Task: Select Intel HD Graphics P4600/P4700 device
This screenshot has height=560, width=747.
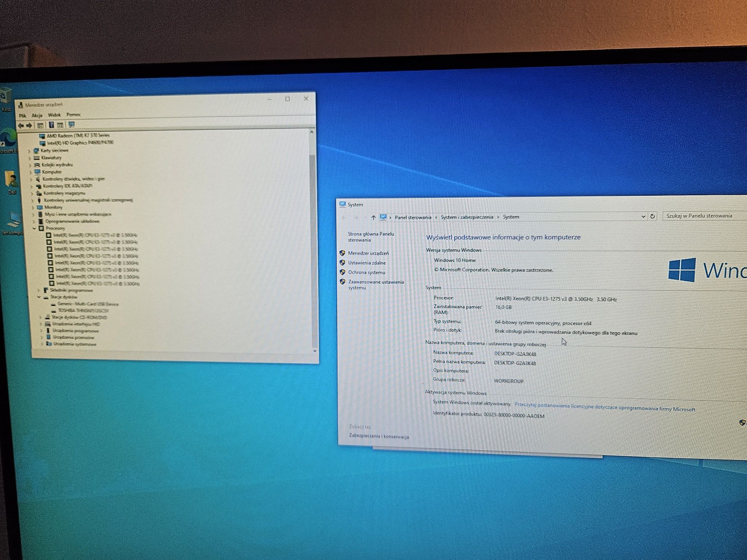Action: point(80,143)
